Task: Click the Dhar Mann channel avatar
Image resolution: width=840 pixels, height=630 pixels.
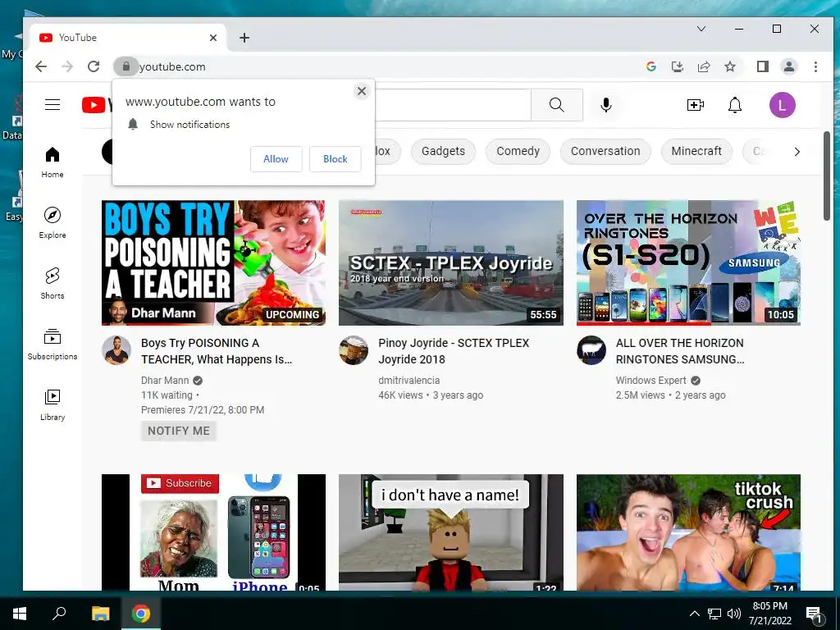Action: click(116, 350)
